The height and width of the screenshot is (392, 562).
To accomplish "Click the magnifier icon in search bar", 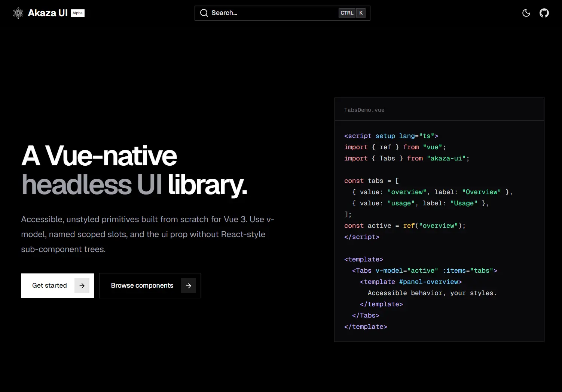I will [204, 13].
